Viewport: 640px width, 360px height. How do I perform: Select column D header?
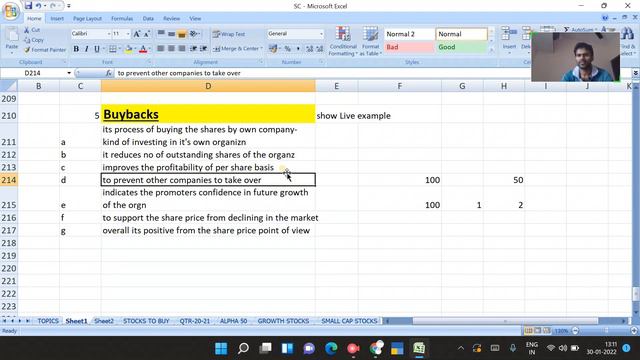click(208, 86)
